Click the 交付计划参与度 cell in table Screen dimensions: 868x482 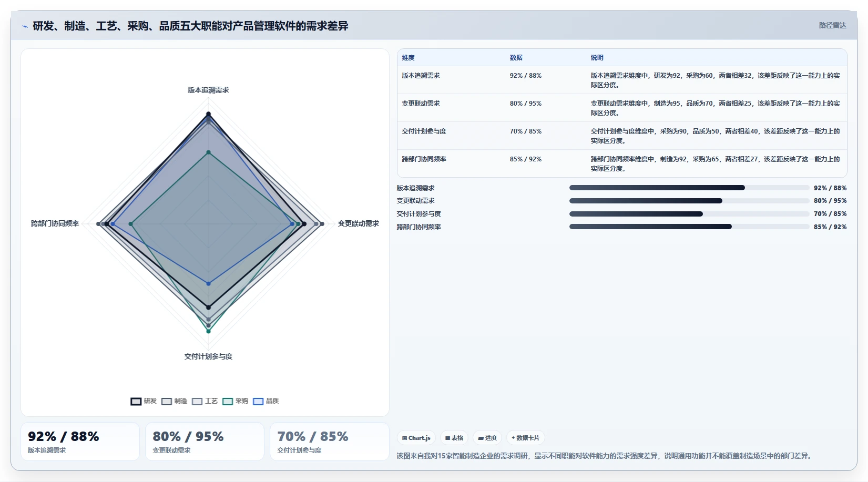(x=424, y=131)
